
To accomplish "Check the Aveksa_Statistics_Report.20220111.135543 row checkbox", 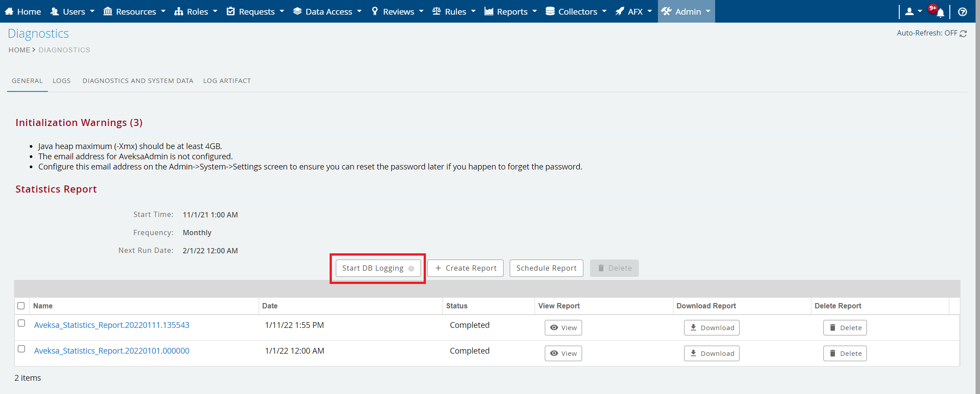I will point(21,323).
